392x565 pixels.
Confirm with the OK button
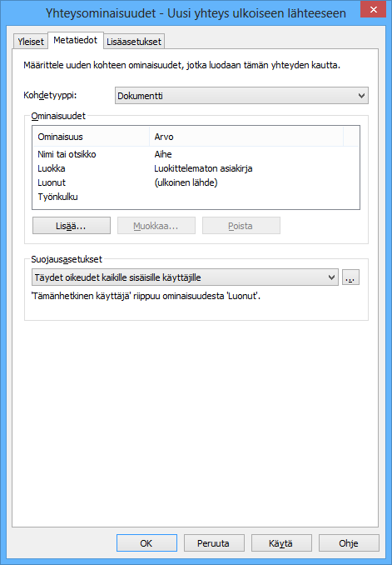(146, 542)
